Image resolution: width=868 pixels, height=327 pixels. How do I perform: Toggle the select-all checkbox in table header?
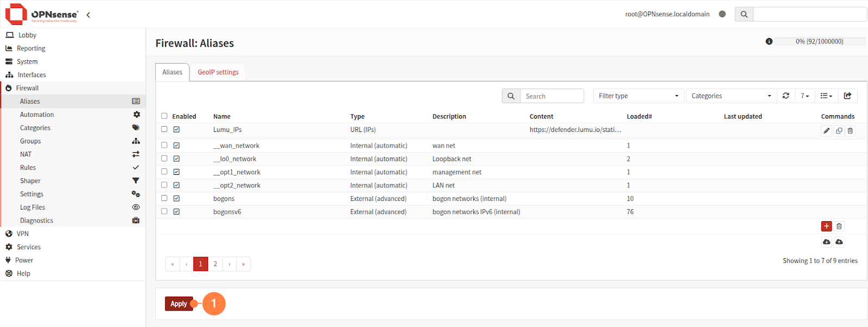click(164, 116)
